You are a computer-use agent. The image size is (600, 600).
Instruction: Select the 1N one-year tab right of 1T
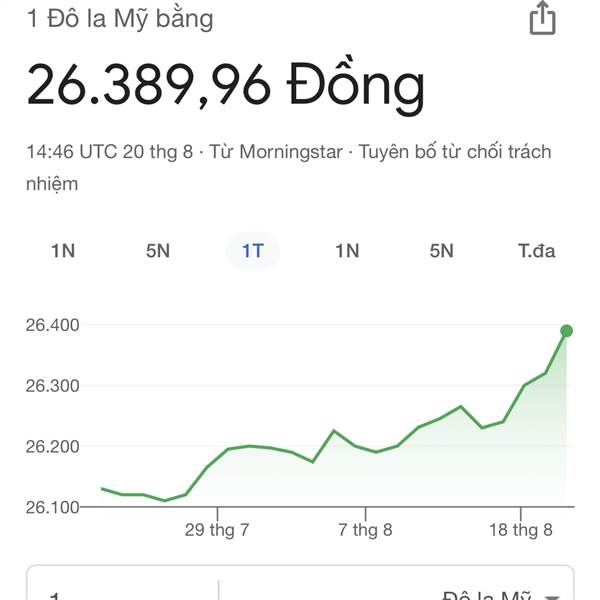click(347, 251)
